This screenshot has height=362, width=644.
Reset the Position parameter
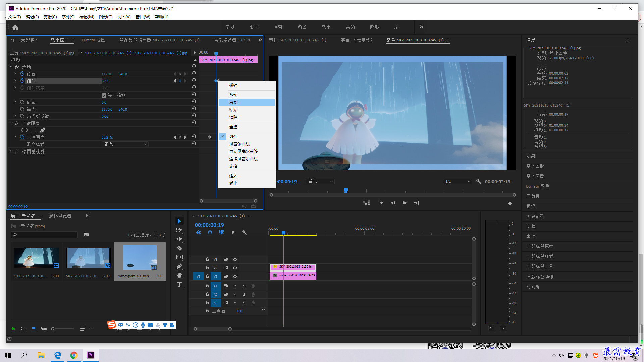click(x=194, y=73)
